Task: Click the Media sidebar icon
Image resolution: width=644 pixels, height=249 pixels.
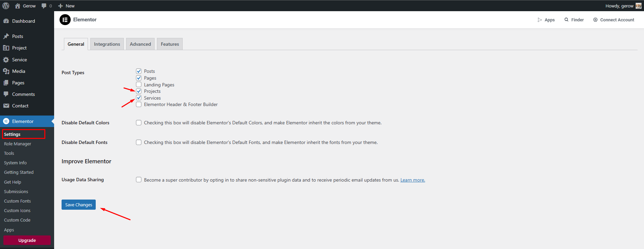Action: pos(6,71)
